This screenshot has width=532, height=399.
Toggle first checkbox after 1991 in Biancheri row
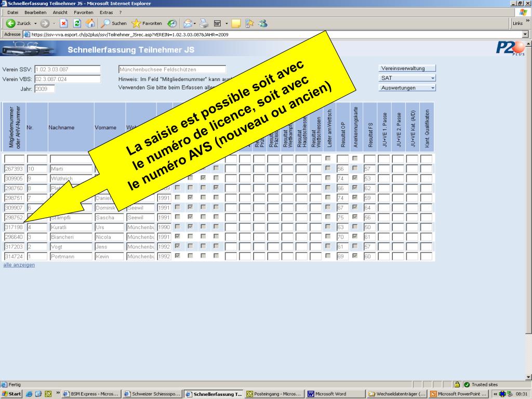pos(177,236)
